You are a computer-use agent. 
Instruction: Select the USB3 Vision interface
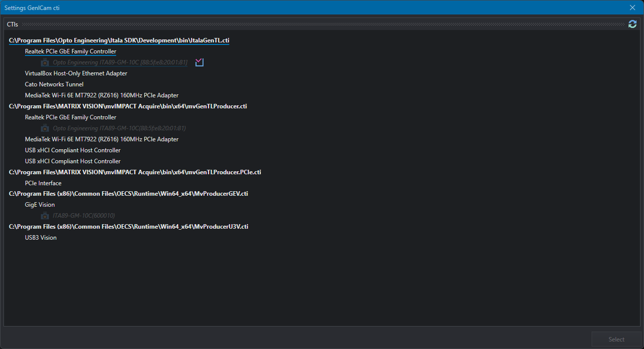(x=41, y=238)
